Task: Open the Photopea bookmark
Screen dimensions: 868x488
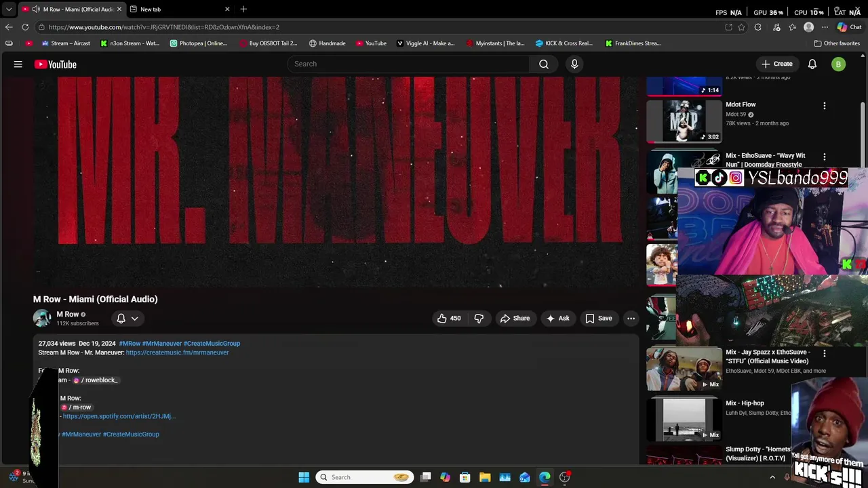Action: coord(199,43)
